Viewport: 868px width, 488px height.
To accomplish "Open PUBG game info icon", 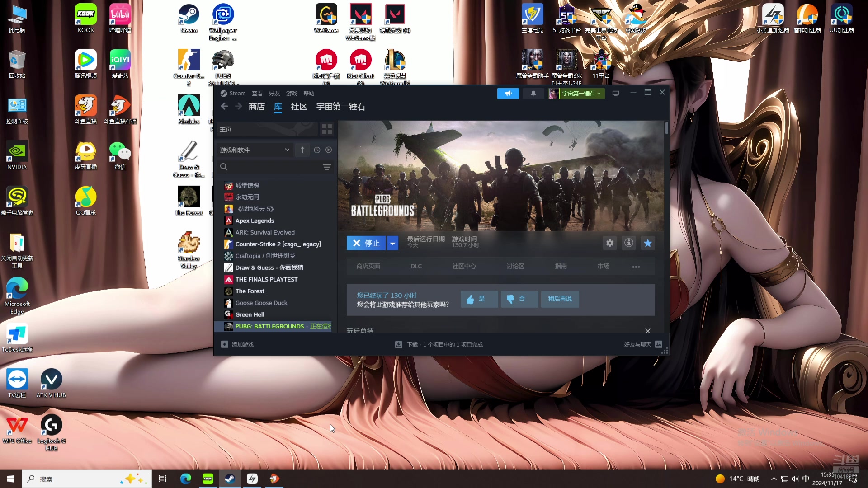I will click(629, 243).
